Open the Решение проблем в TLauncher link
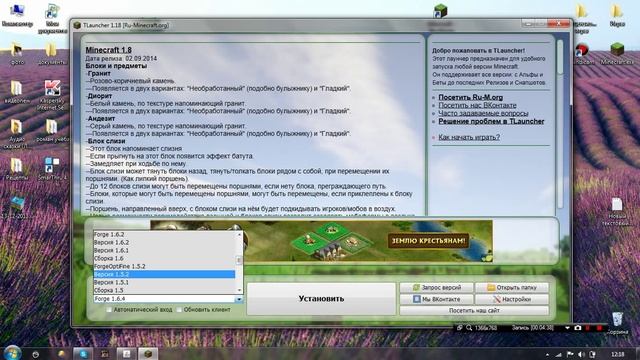Viewport: 640px width, 360px height. 491,121
